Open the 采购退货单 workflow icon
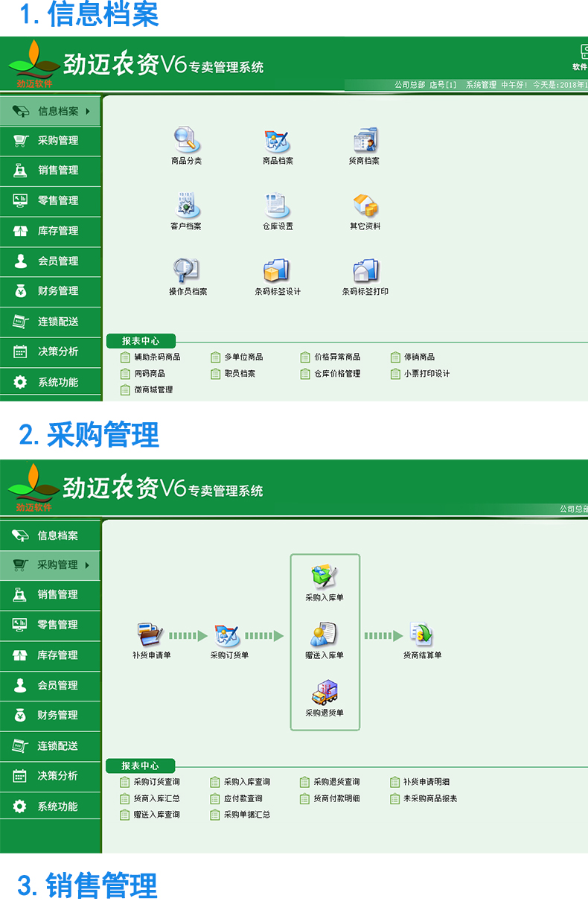The width and height of the screenshot is (588, 910). [325, 699]
